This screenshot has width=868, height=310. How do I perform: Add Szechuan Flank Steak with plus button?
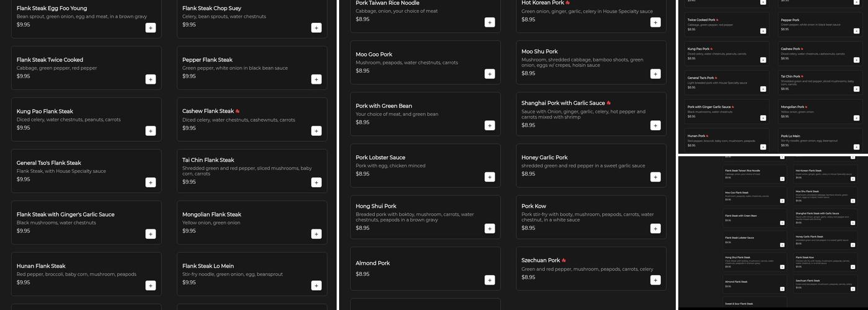(x=853, y=289)
